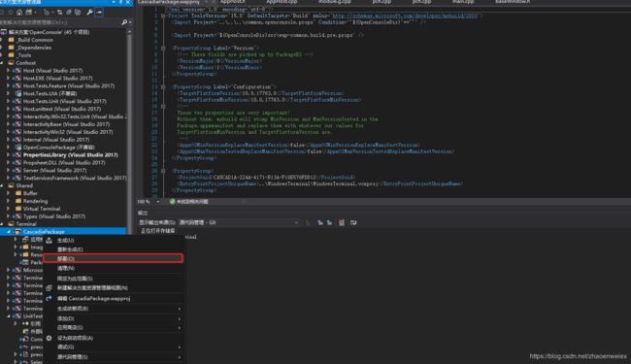Click the build icon beside 生成 menu item
Image resolution: width=631 pixels, height=364 pixels.
pos(50,240)
